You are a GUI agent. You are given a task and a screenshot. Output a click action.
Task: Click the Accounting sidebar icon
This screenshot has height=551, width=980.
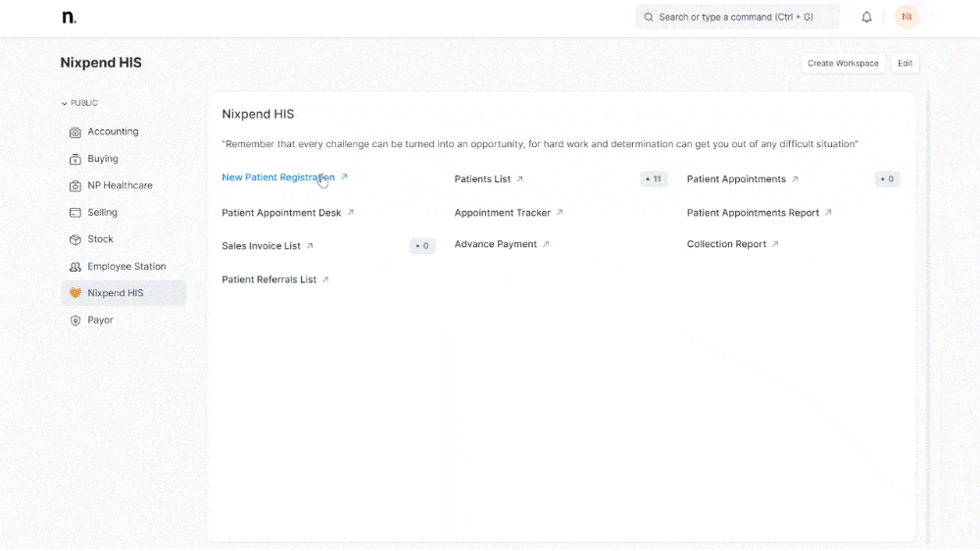click(x=75, y=131)
